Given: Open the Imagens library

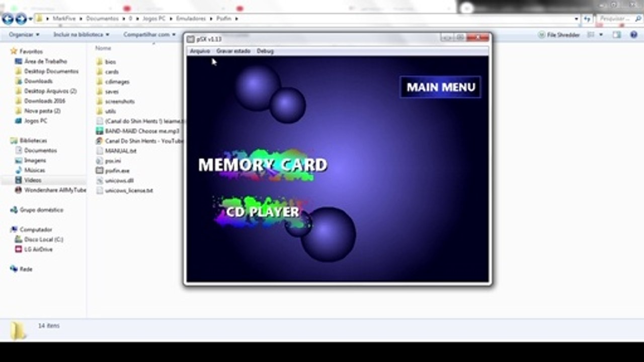Looking at the screenshot, I should [35, 160].
